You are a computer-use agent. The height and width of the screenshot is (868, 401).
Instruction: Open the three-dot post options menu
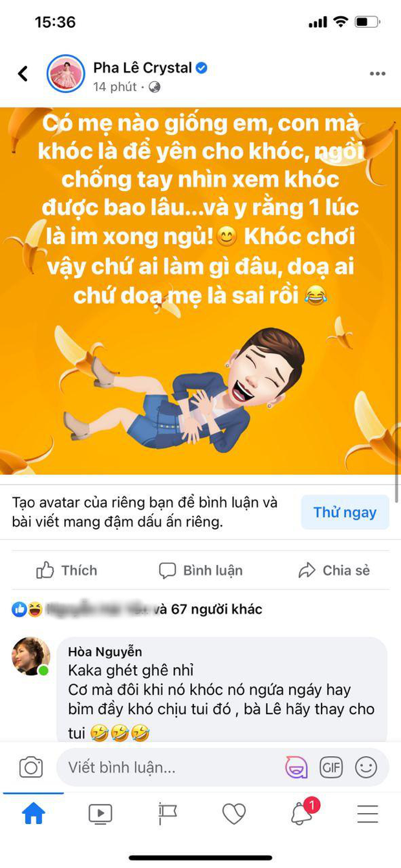tap(378, 74)
